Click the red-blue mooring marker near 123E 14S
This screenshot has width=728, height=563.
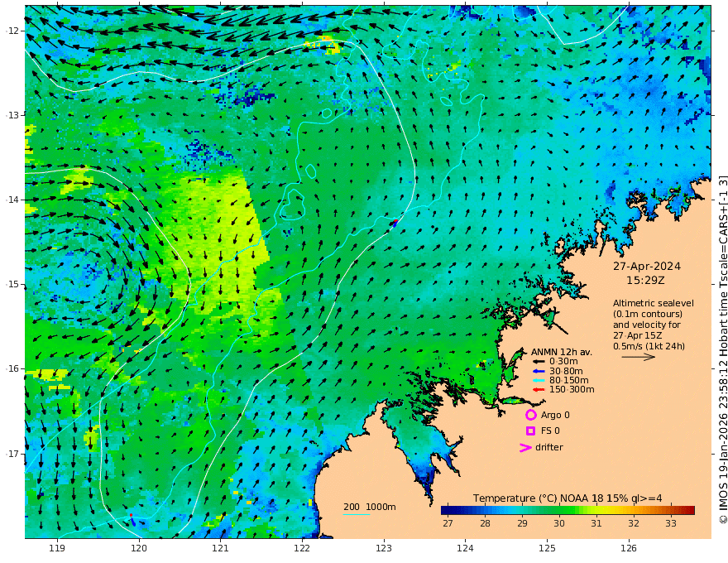[395, 223]
